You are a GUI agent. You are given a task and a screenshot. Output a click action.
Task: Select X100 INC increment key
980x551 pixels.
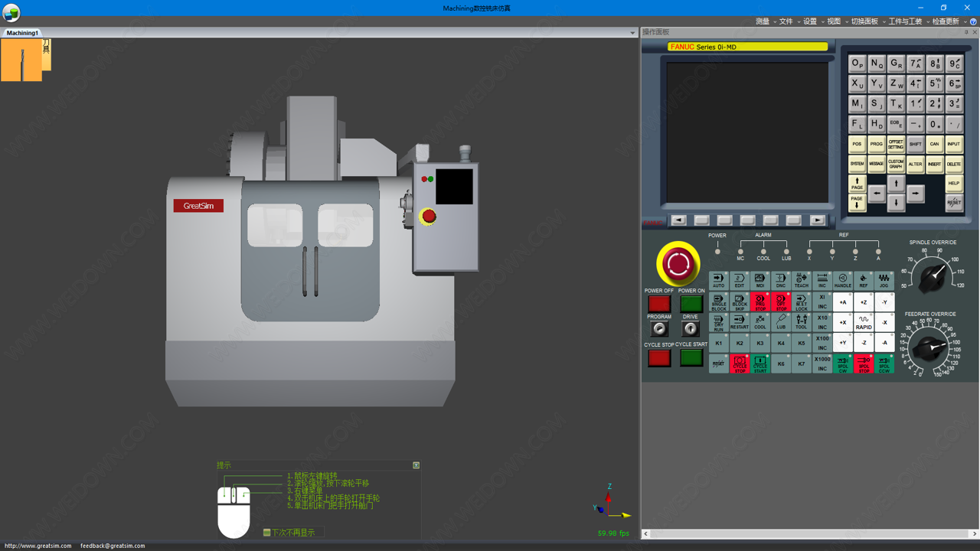coord(822,343)
